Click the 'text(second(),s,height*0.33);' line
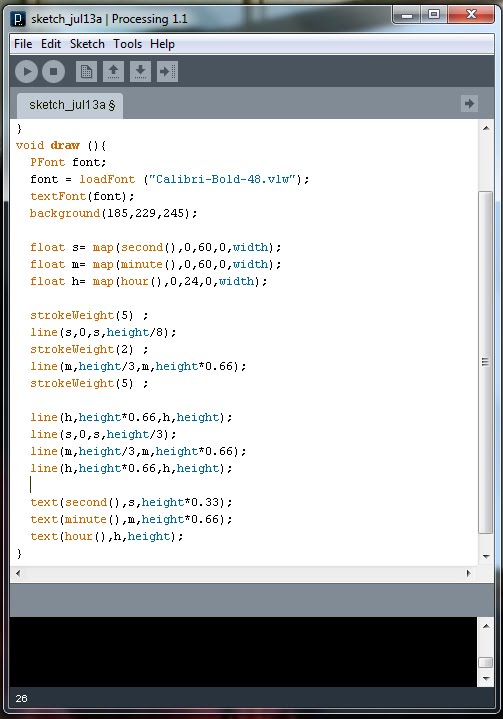 point(131,502)
